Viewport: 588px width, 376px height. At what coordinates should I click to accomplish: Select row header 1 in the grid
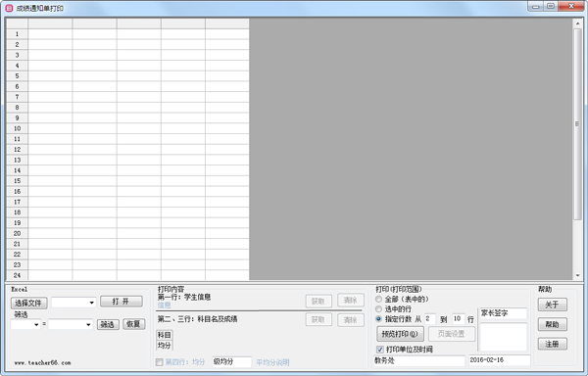(18, 34)
